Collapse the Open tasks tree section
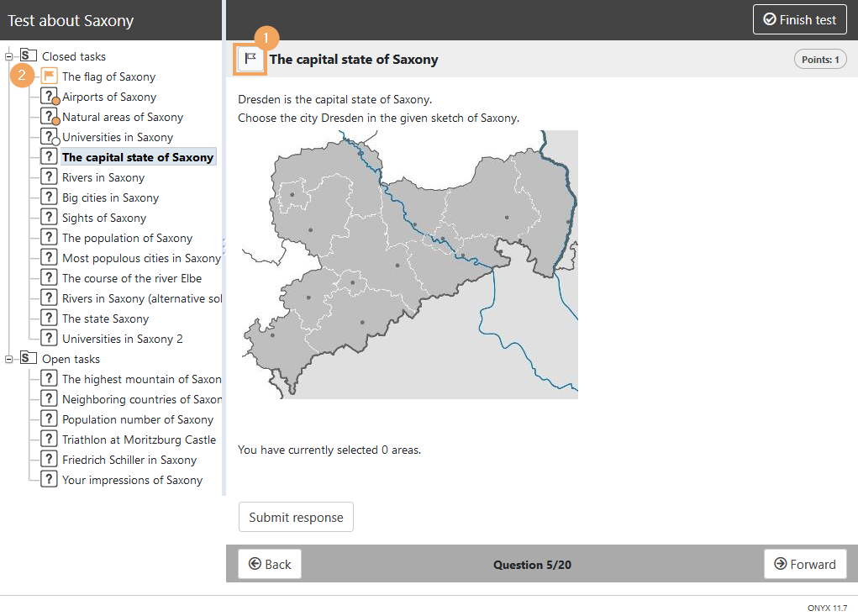 coord(9,359)
